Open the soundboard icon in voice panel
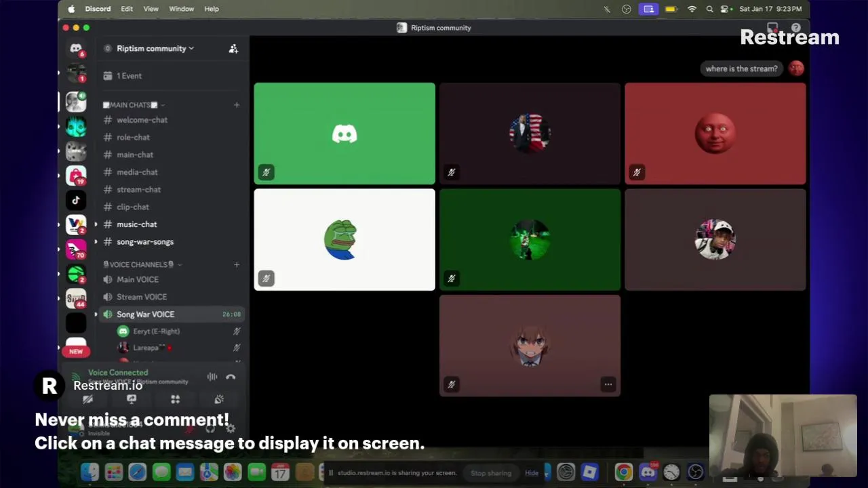The width and height of the screenshot is (868, 488). (x=219, y=399)
